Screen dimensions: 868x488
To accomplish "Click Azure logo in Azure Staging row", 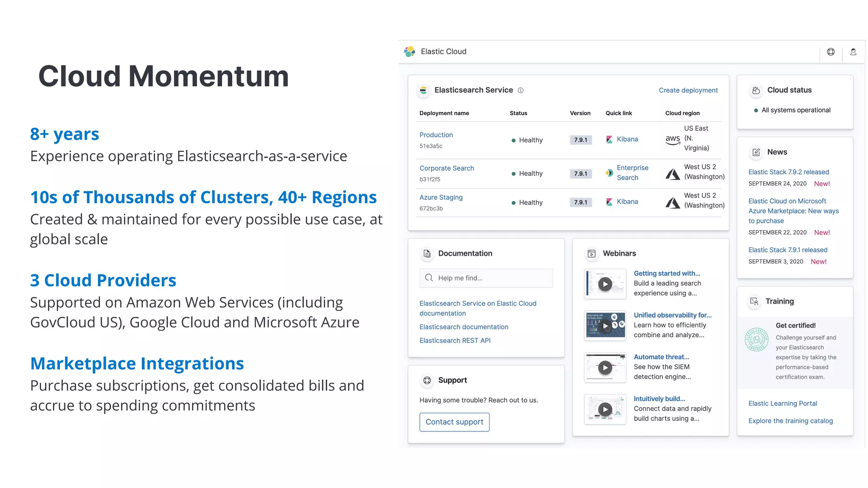I will pyautogui.click(x=673, y=202).
